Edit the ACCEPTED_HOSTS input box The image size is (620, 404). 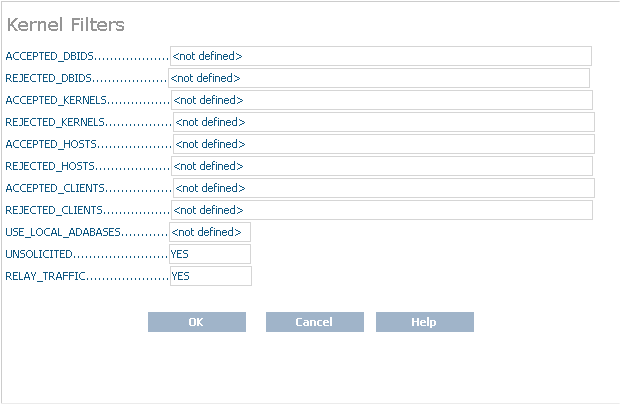384,144
